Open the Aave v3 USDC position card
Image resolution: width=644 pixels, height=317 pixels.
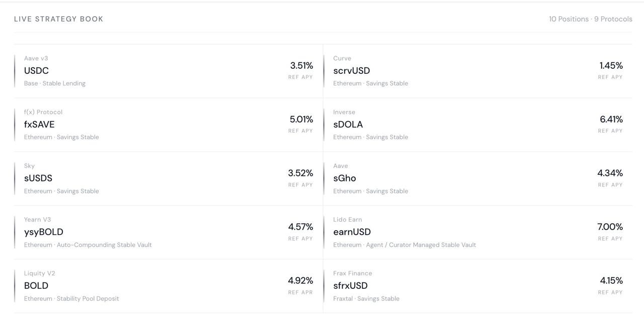pos(169,71)
